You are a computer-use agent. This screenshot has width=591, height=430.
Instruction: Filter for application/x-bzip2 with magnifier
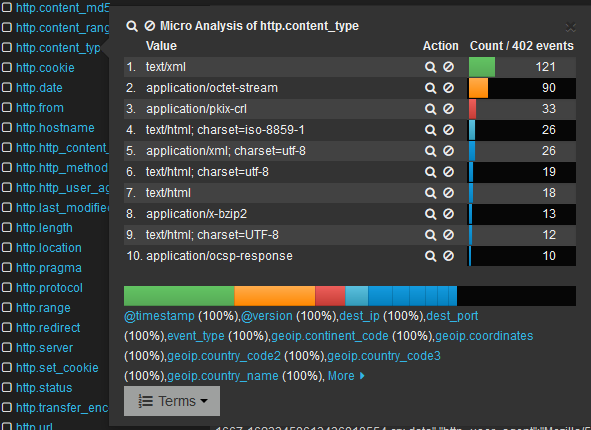pos(430,214)
